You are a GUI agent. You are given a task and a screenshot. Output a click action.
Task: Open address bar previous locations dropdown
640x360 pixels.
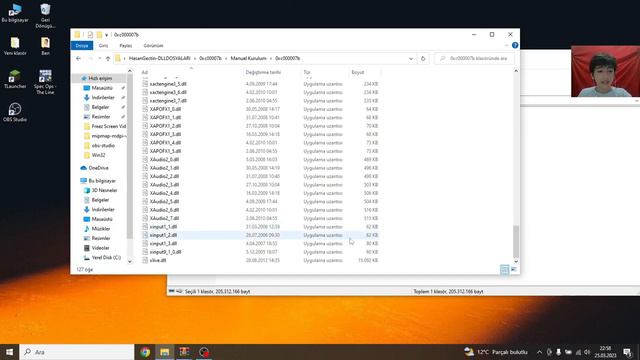(x=411, y=58)
